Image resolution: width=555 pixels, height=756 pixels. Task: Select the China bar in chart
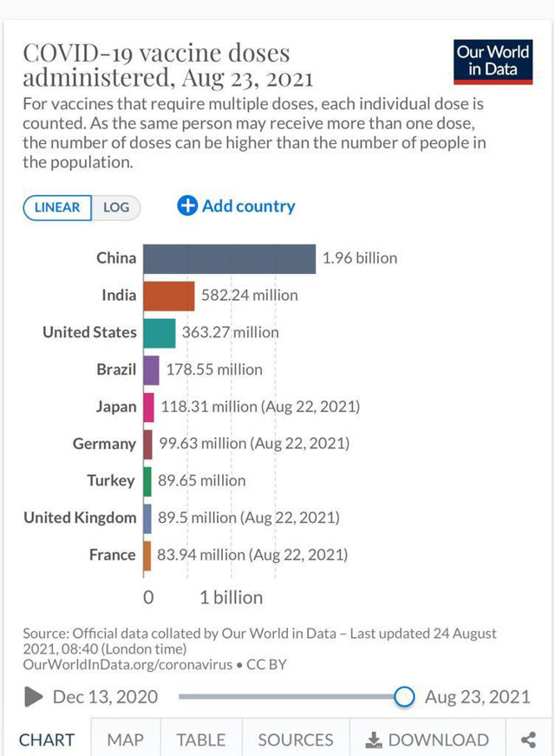[229, 258]
